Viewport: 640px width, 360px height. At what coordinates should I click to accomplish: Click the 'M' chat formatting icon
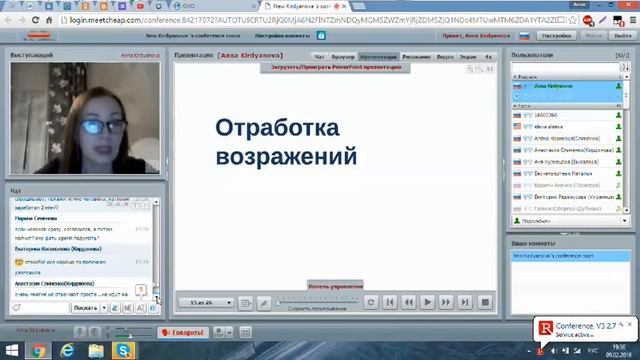pos(128,308)
